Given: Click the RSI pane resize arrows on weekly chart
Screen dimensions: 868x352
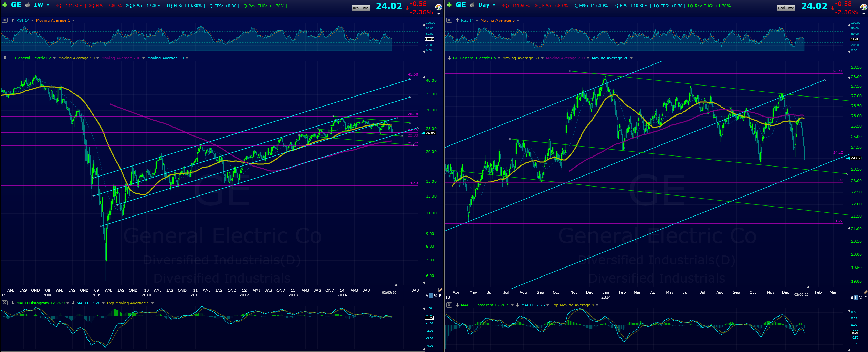Looking at the screenshot, I should [x=13, y=20].
